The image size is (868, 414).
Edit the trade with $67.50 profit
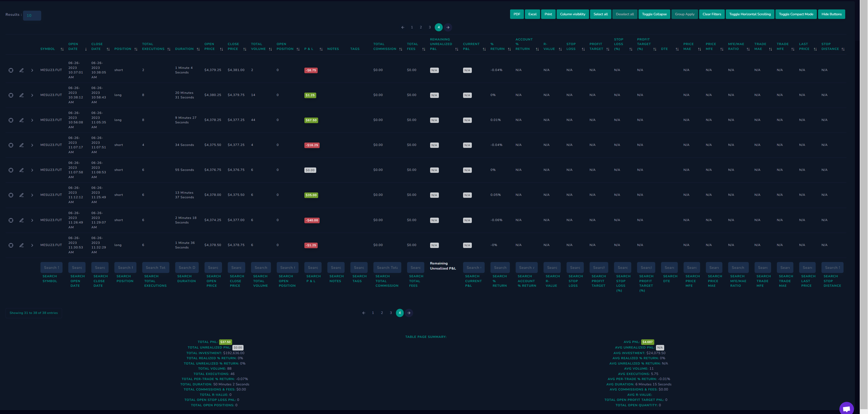21,120
